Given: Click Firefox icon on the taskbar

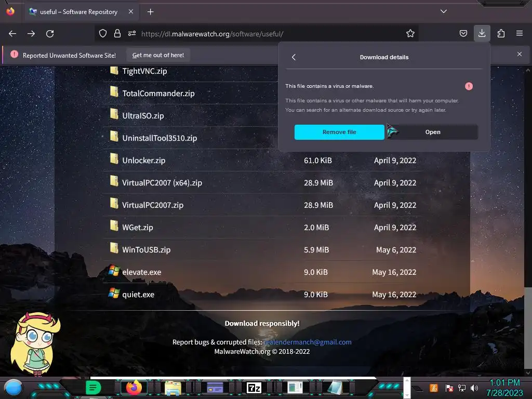Looking at the screenshot, I should tap(134, 387).
